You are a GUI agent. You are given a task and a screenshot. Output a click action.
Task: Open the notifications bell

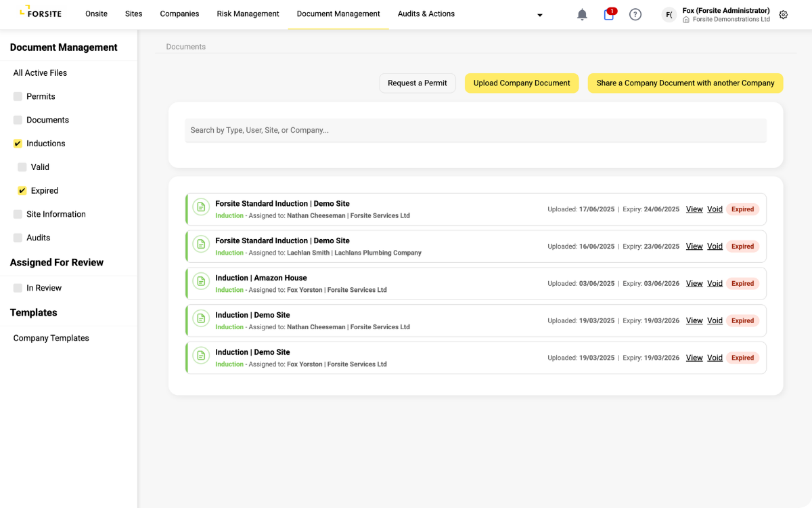coord(582,14)
